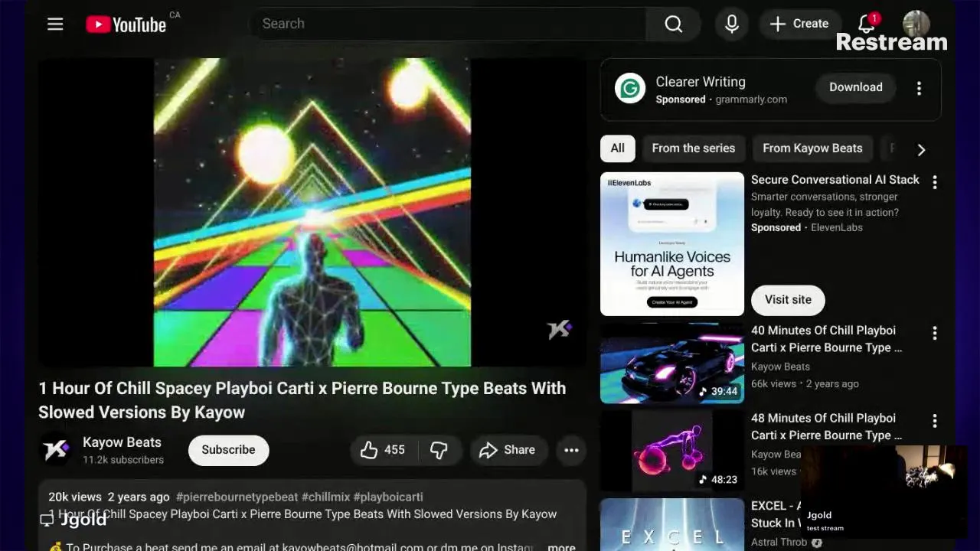The height and width of the screenshot is (551, 980).
Task: Click the search magnifier button
Action: [674, 24]
